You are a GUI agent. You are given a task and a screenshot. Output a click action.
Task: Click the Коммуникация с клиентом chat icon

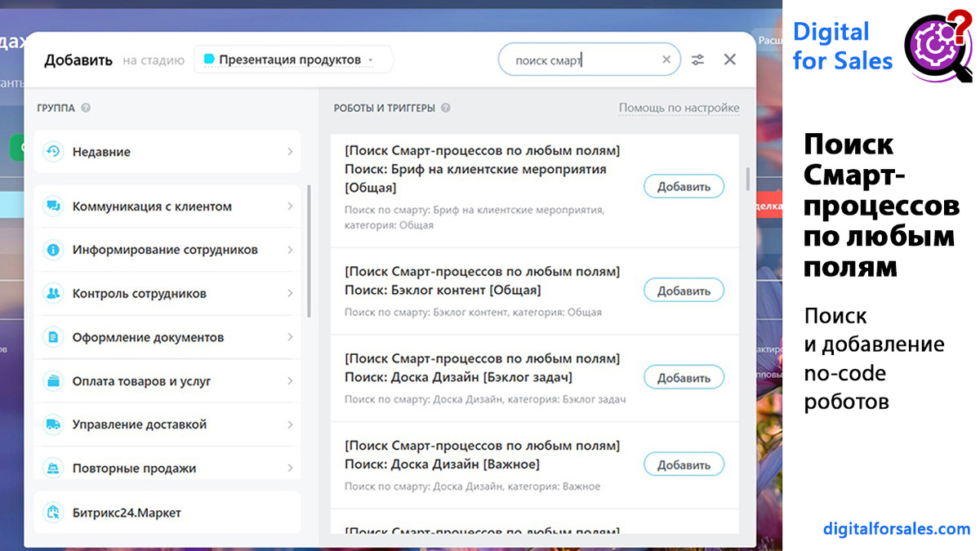[x=53, y=207]
